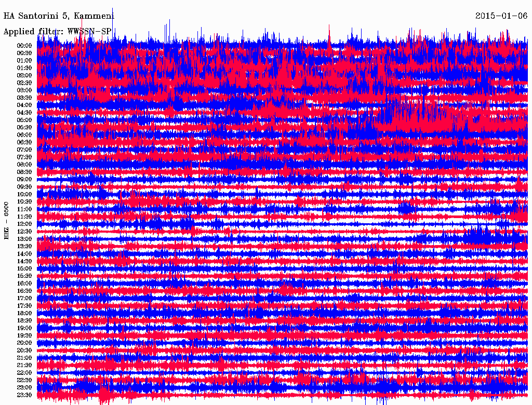Select the 23:00 time label

24,387
